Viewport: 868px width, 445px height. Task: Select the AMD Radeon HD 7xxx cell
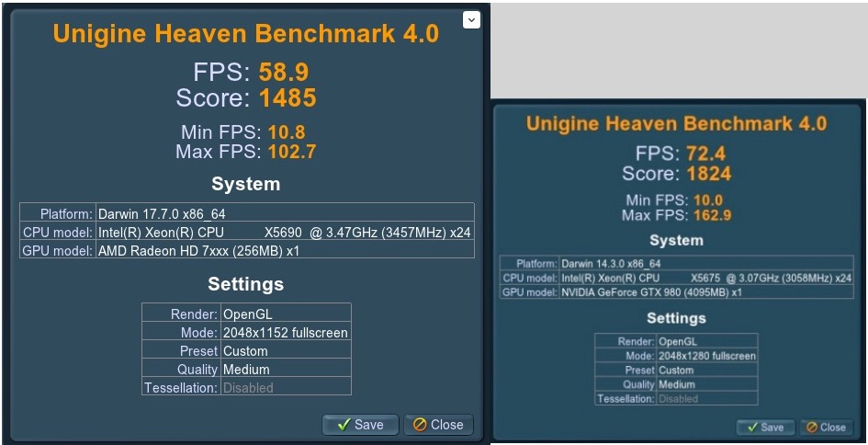[x=285, y=250]
